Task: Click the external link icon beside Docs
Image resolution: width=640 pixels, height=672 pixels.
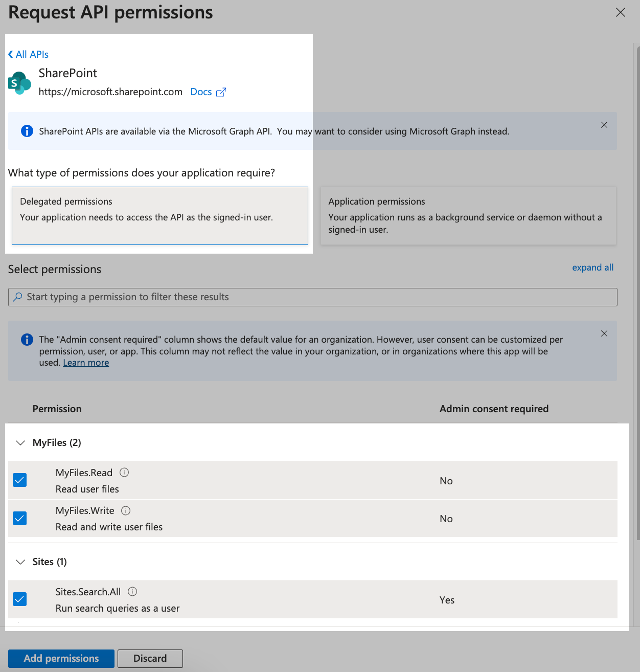Action: point(221,93)
